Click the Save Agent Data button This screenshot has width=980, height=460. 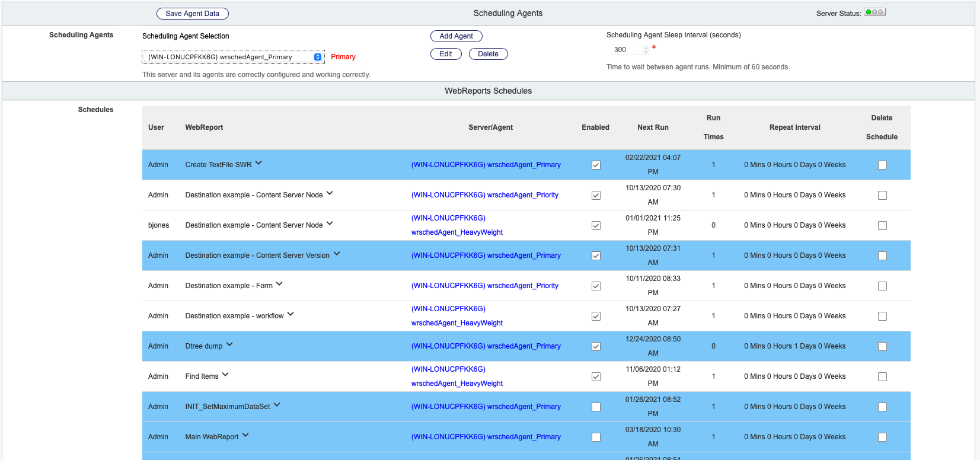click(192, 14)
